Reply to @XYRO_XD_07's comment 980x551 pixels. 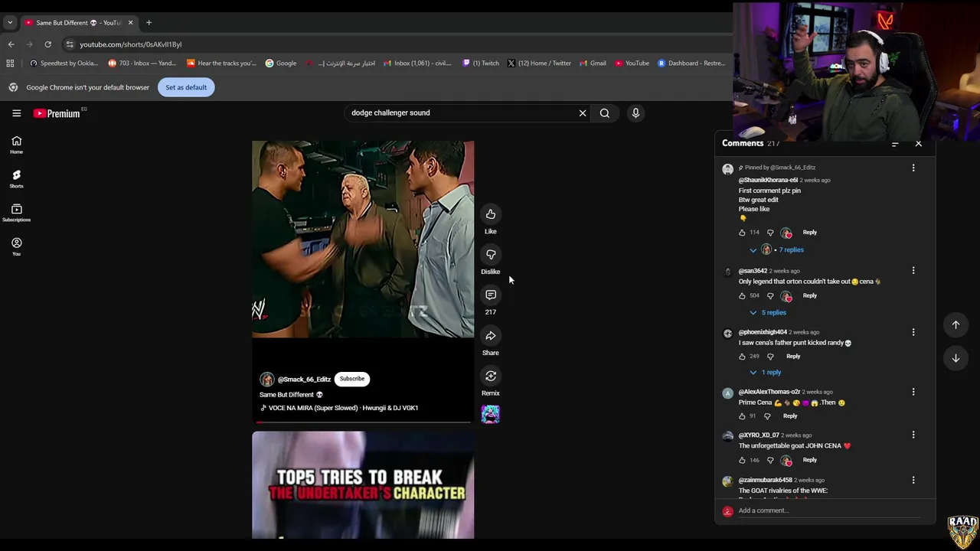pyautogui.click(x=809, y=460)
